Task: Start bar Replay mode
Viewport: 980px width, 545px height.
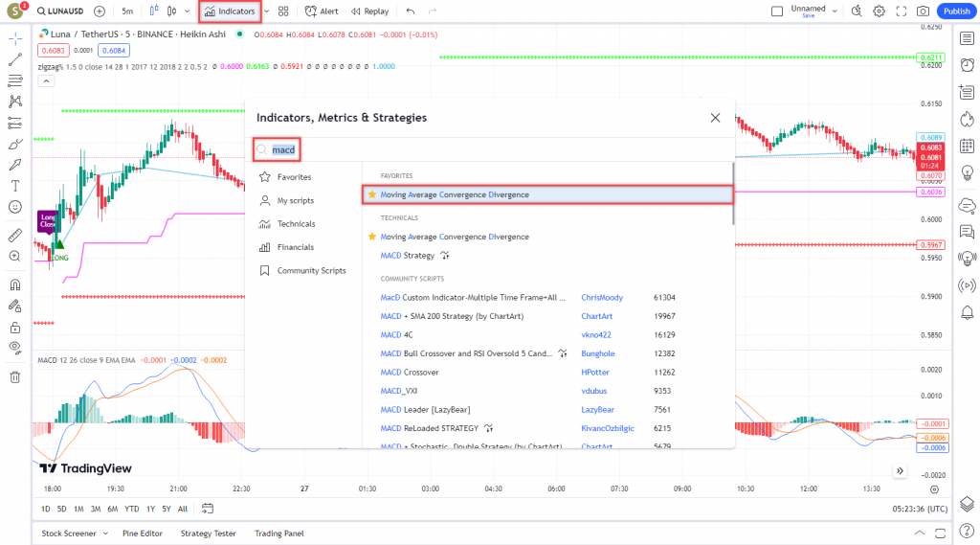Action: pyautogui.click(x=370, y=11)
